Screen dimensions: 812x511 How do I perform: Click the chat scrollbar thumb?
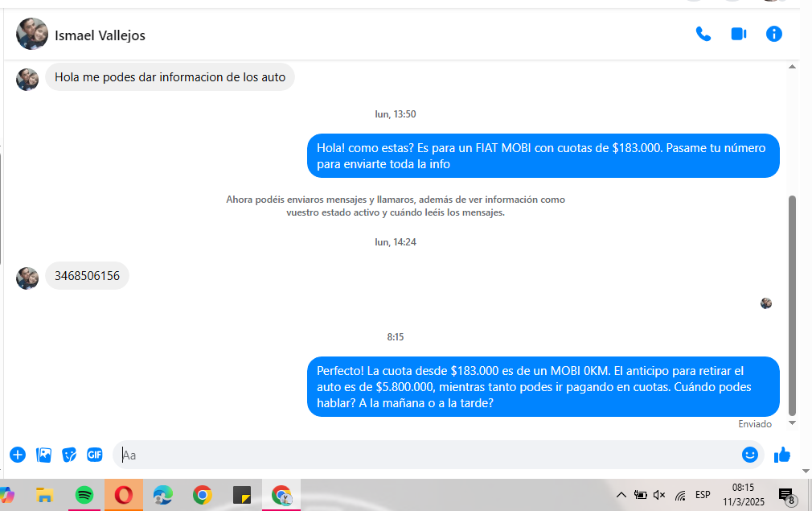(x=792, y=304)
